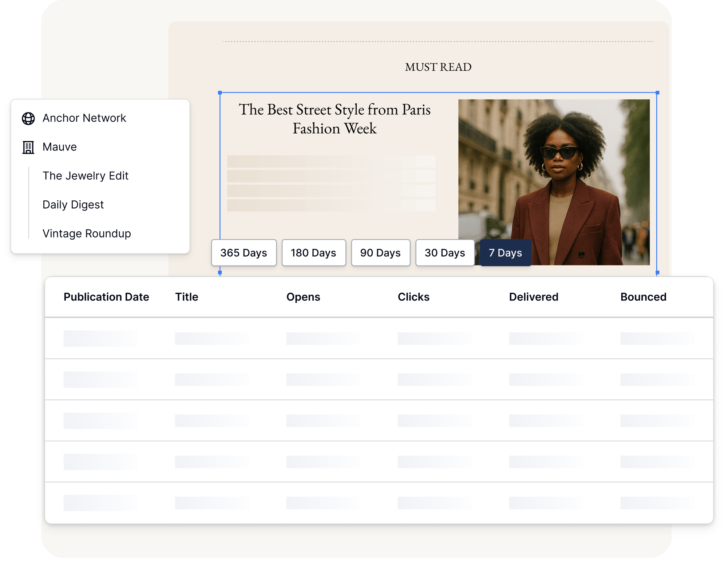This screenshot has height=581, width=728.
Task: Click the Bounced column header
Action: coord(643,297)
